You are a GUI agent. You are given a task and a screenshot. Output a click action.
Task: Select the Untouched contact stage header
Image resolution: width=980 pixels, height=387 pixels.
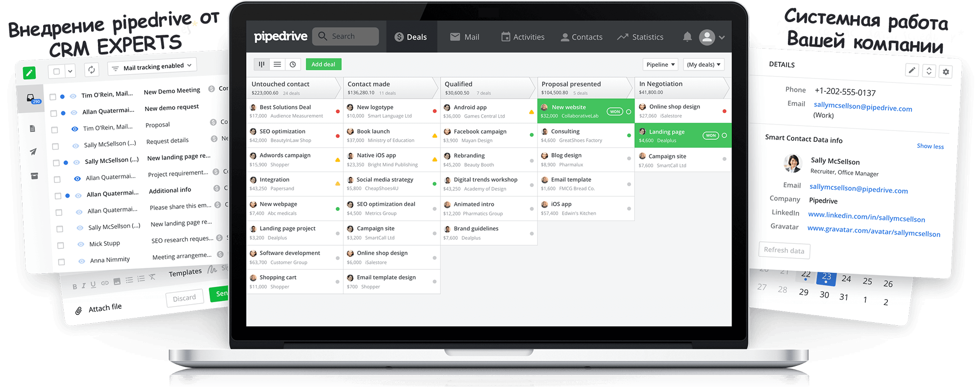[x=294, y=88]
